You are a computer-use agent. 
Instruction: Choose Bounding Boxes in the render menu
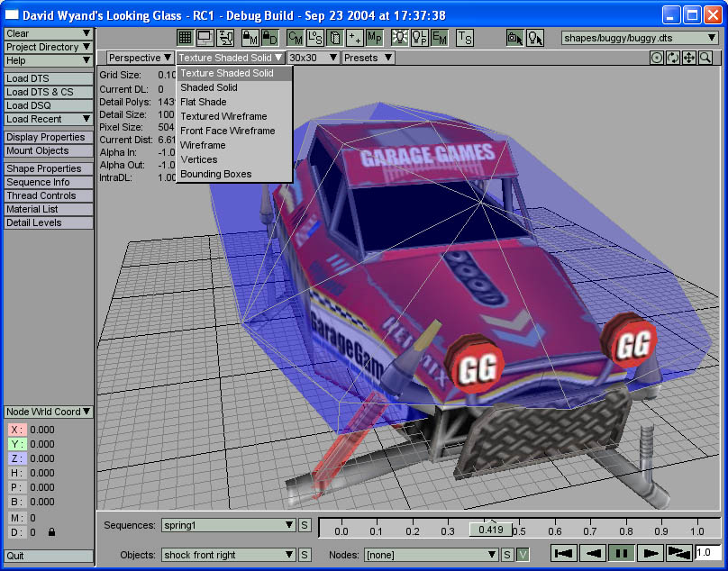[x=215, y=174]
